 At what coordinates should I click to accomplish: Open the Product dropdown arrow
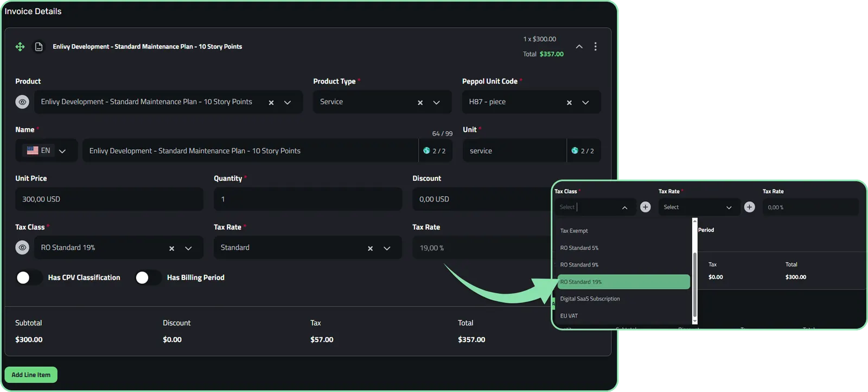pyautogui.click(x=288, y=103)
